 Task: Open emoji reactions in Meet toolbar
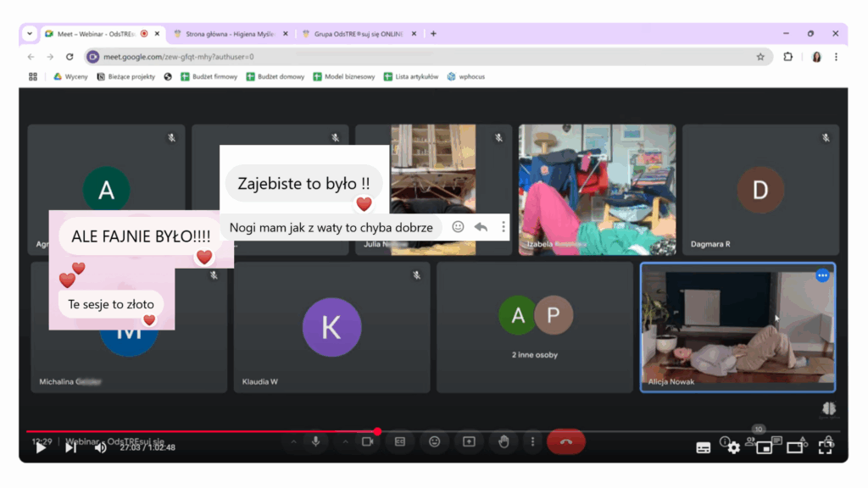coord(435,441)
